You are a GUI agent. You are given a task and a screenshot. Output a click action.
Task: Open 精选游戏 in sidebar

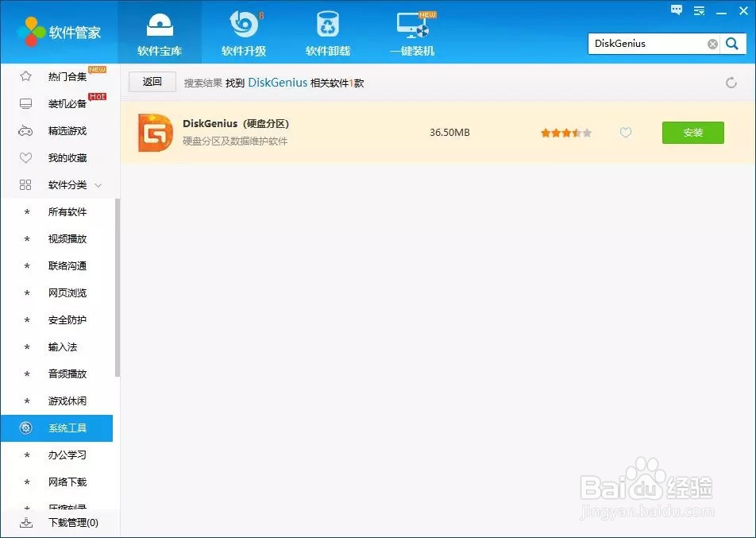tap(67, 131)
